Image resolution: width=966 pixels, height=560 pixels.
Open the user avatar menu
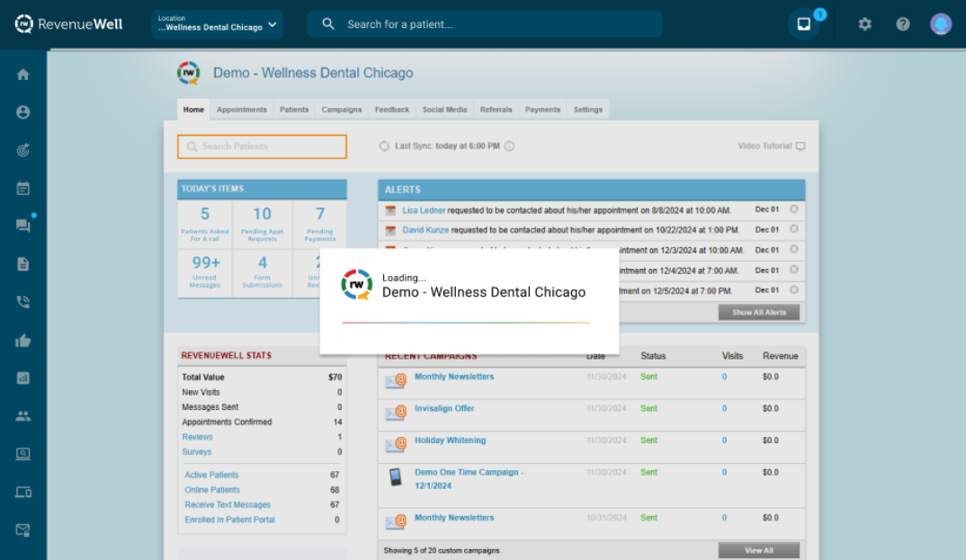[x=941, y=24]
